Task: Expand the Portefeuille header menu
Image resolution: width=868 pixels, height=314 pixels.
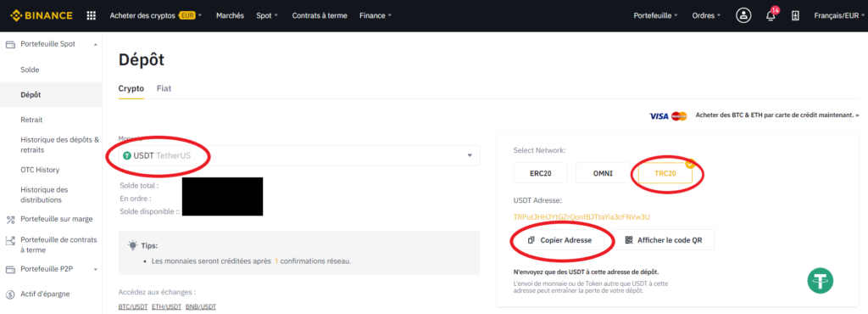Action: click(656, 15)
